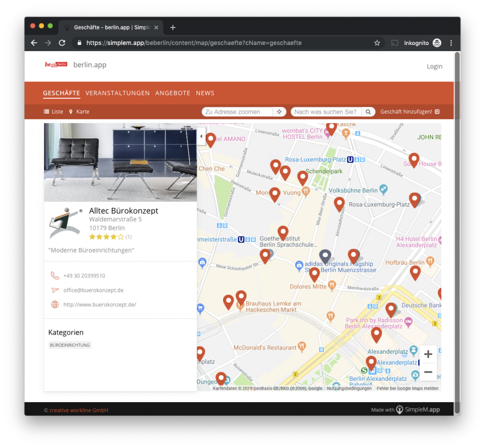Open the Geschäfte tab
The width and height of the screenshot is (485, 448).
62,93
